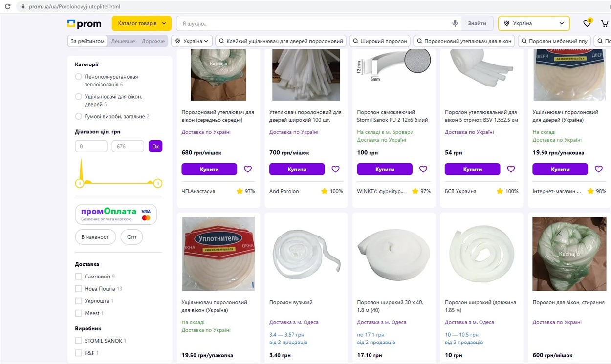This screenshot has height=364, width=611.
Task: Click heart icon on БСВ Украина product
Action: [x=511, y=169]
